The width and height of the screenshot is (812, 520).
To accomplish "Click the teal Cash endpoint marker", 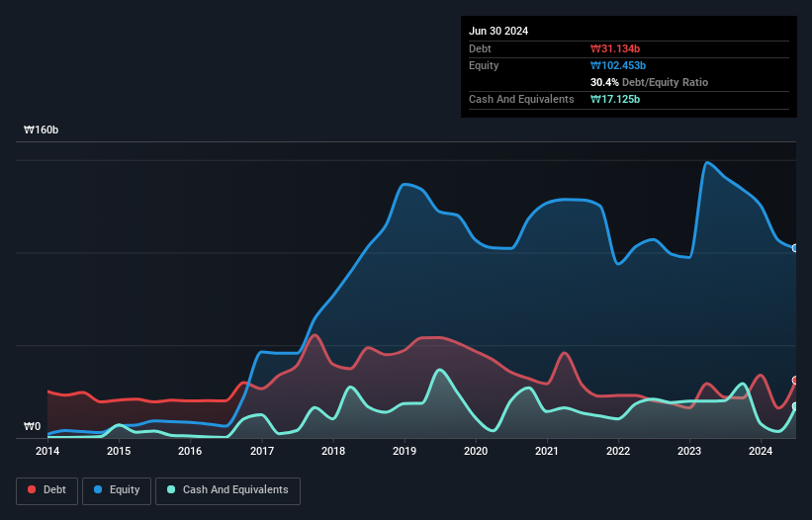I will point(795,406).
